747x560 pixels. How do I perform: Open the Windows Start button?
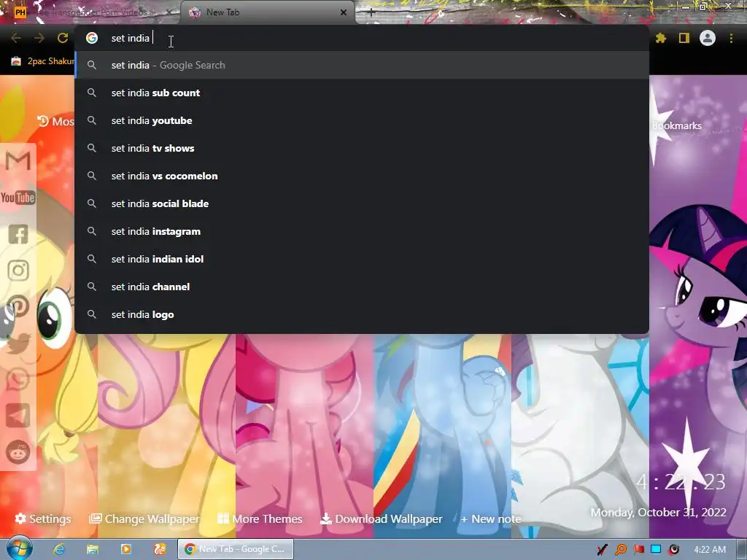[x=19, y=549]
